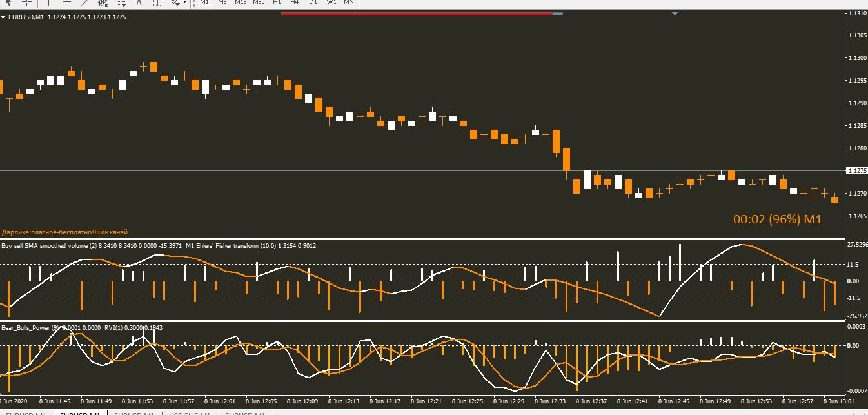Click the current price 1.1275 axis label
Screen dimensions: 868x415
[856, 171]
